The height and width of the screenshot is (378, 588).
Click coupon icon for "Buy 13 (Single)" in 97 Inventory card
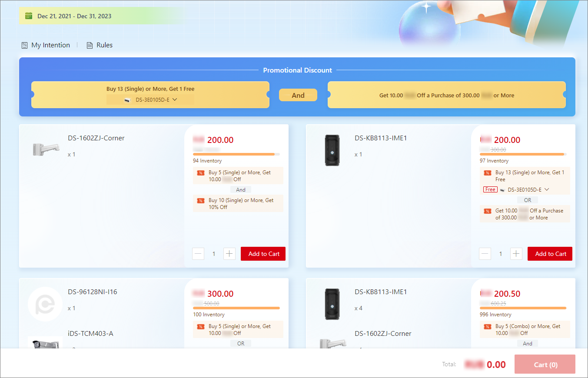(x=487, y=173)
